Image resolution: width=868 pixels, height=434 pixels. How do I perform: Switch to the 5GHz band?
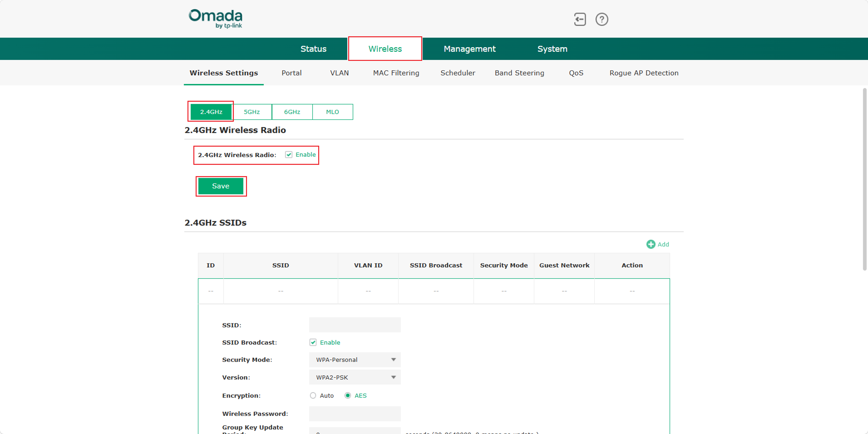252,112
